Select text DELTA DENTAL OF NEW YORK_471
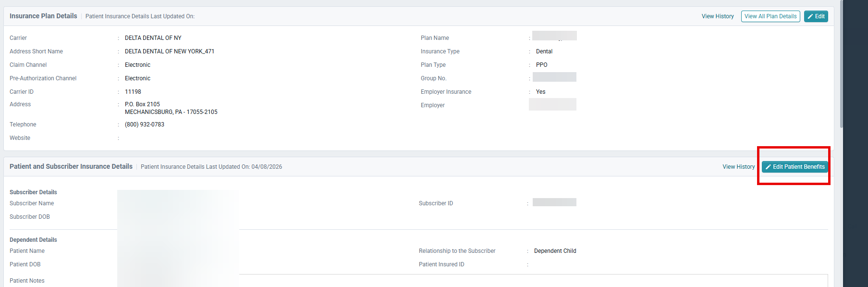868x287 pixels. 170,51
